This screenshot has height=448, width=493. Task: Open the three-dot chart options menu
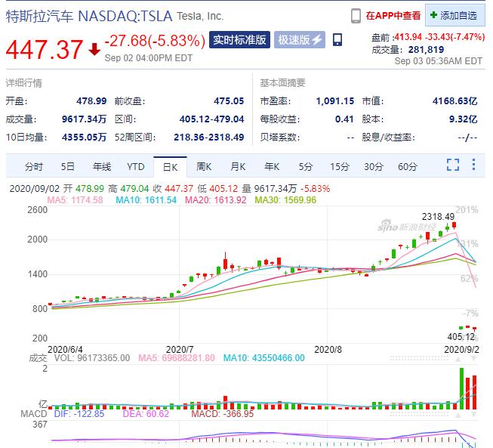pyautogui.click(x=473, y=165)
